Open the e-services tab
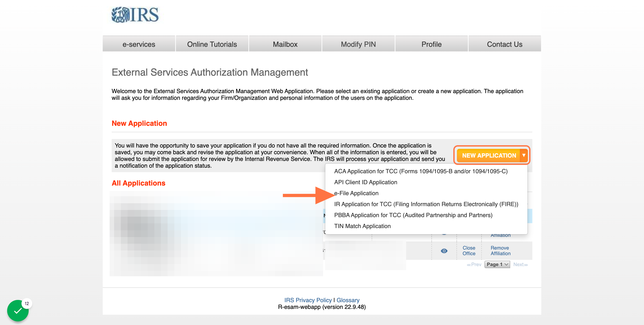The image size is (644, 325). click(139, 44)
